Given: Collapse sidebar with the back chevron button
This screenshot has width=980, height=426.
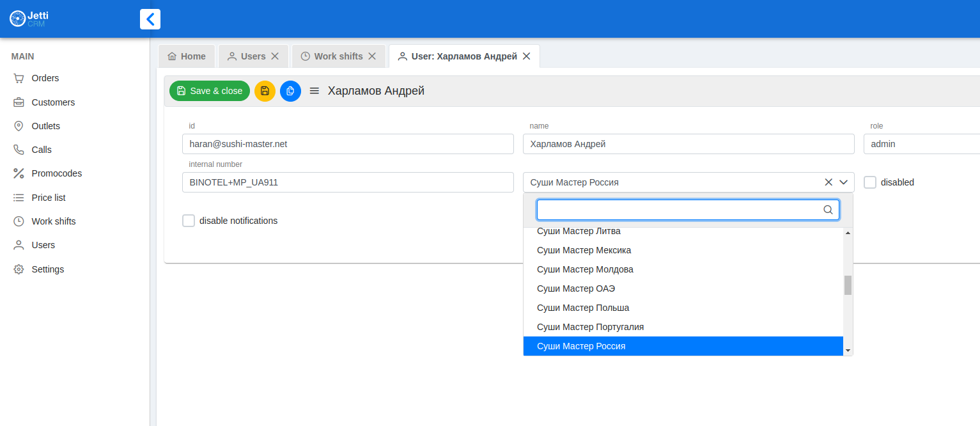Looking at the screenshot, I should coord(150,19).
